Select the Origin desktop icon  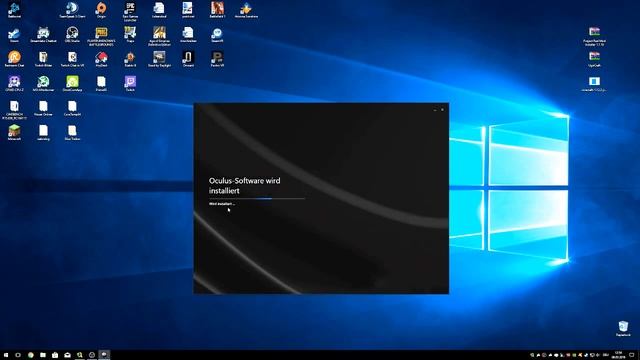coord(101,10)
